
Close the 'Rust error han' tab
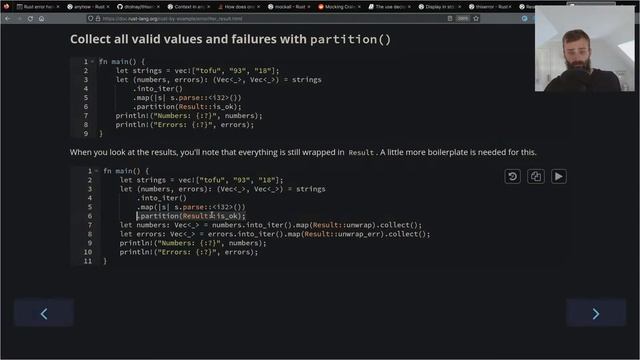(x=58, y=7)
